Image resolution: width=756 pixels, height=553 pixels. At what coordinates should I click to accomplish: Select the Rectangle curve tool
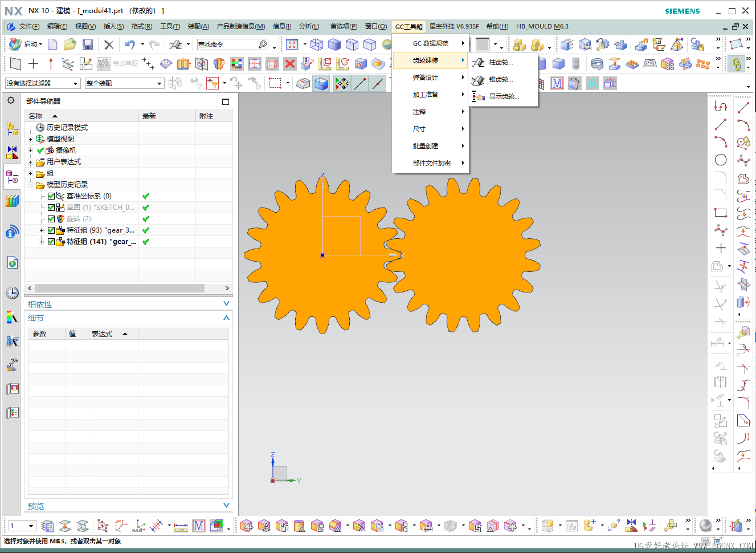[721, 213]
